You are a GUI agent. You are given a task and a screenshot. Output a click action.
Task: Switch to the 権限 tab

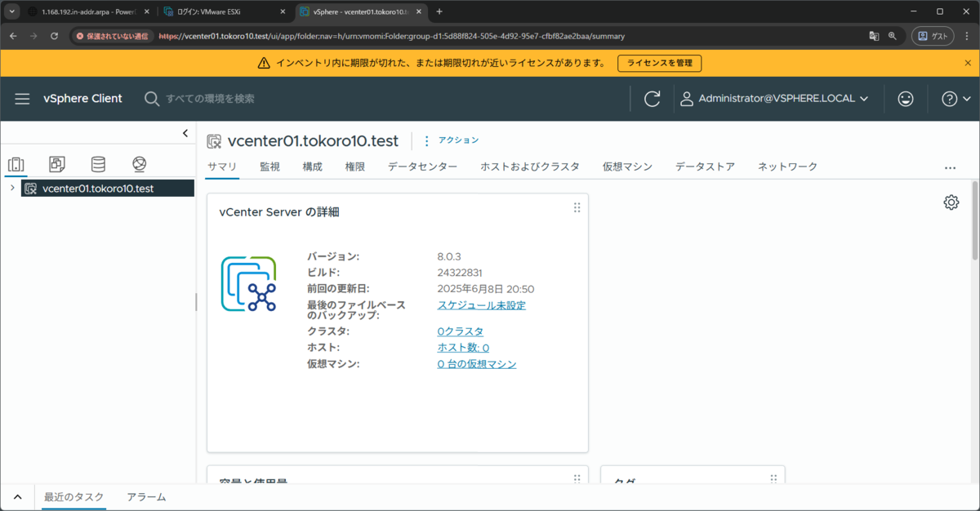[x=354, y=167]
